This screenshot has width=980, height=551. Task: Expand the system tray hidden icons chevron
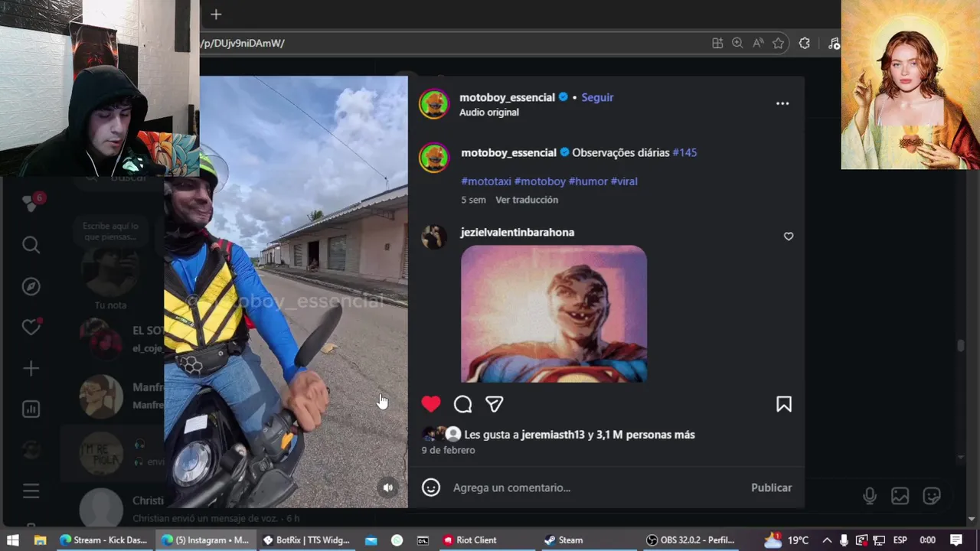pos(827,540)
